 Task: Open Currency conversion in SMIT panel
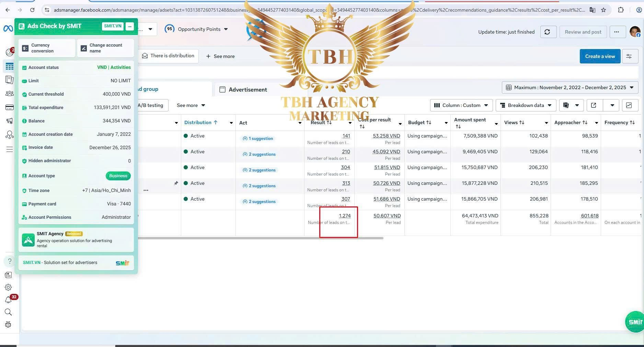47,48
